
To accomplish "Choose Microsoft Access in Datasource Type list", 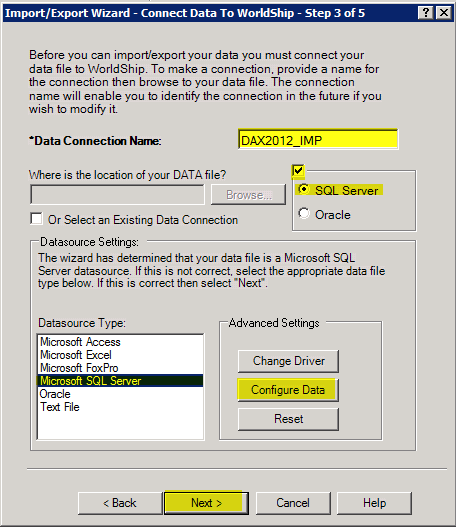I will (120, 342).
